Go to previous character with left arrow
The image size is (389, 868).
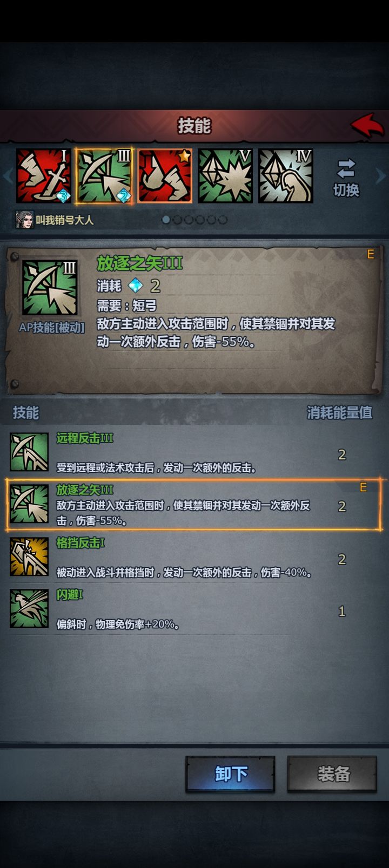tap(7, 176)
